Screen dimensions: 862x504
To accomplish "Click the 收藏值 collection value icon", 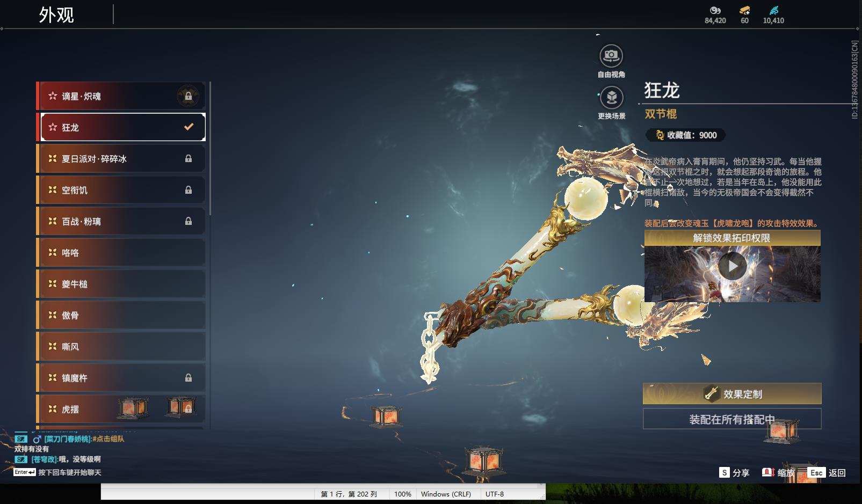I will tap(660, 135).
